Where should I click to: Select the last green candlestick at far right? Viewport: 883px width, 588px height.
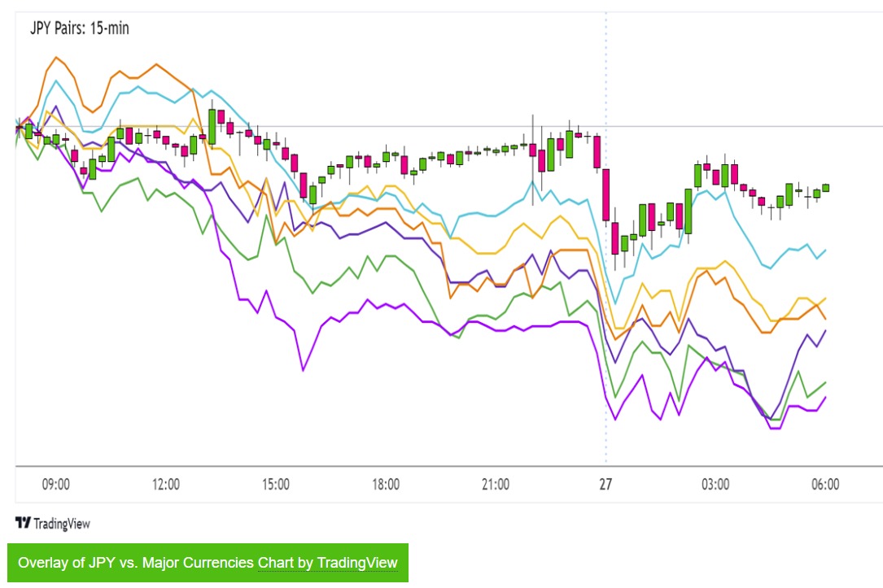[825, 188]
